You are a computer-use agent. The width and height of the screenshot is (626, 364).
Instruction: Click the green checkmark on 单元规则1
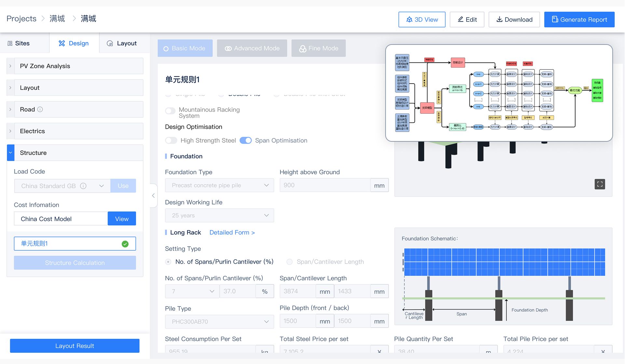click(125, 244)
